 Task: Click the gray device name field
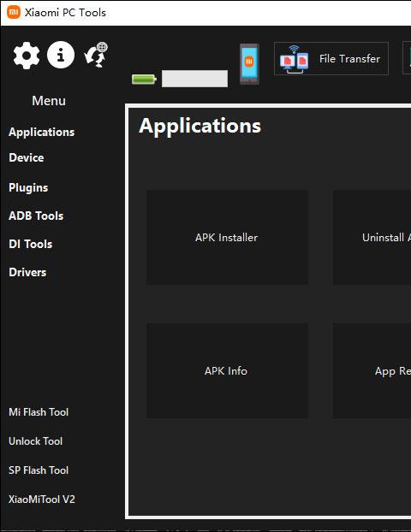click(194, 79)
